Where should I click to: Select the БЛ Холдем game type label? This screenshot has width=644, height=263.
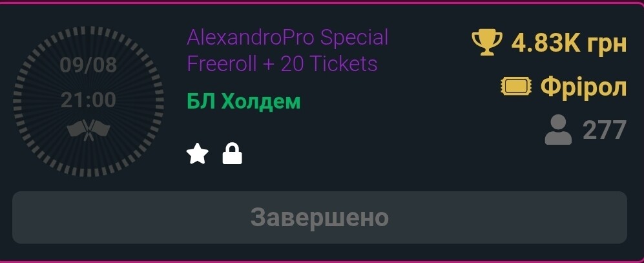(x=244, y=101)
